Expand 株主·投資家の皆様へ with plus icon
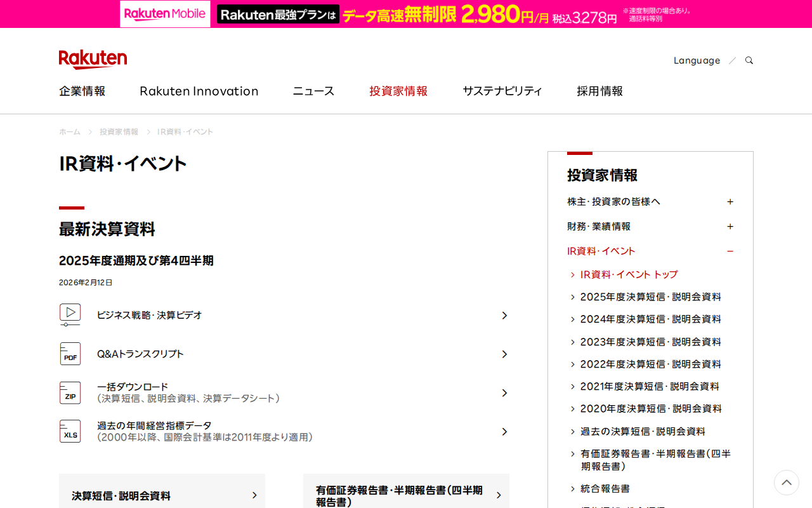The image size is (812, 508). (x=730, y=201)
